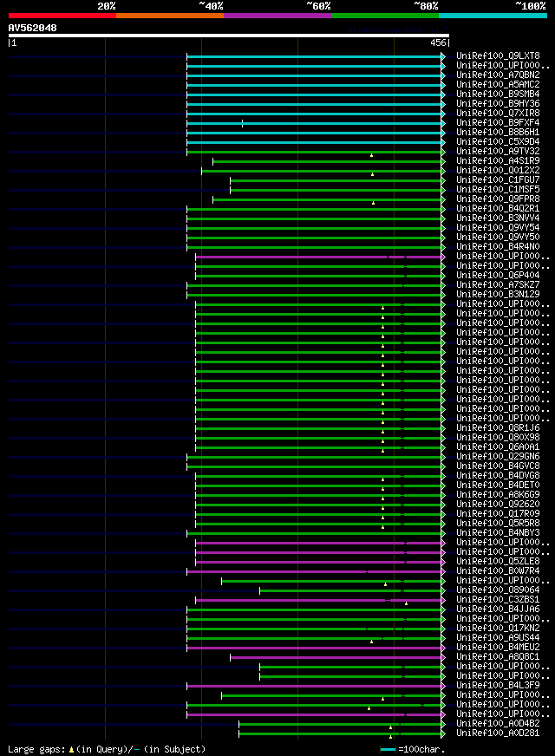
Task: Select the query name AV562048
Action: pyautogui.click(x=32, y=28)
